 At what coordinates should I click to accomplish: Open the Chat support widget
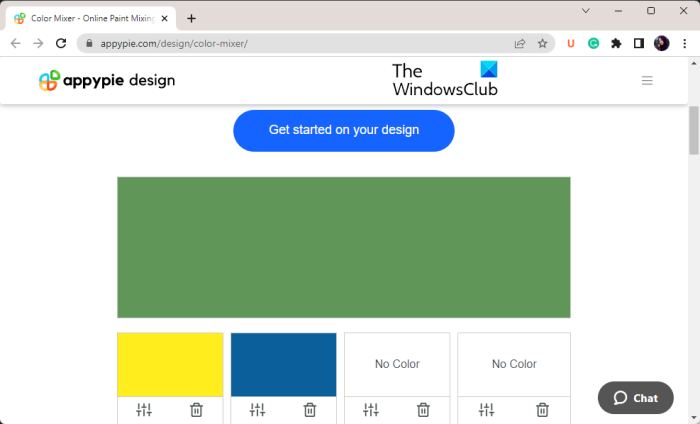point(636,398)
